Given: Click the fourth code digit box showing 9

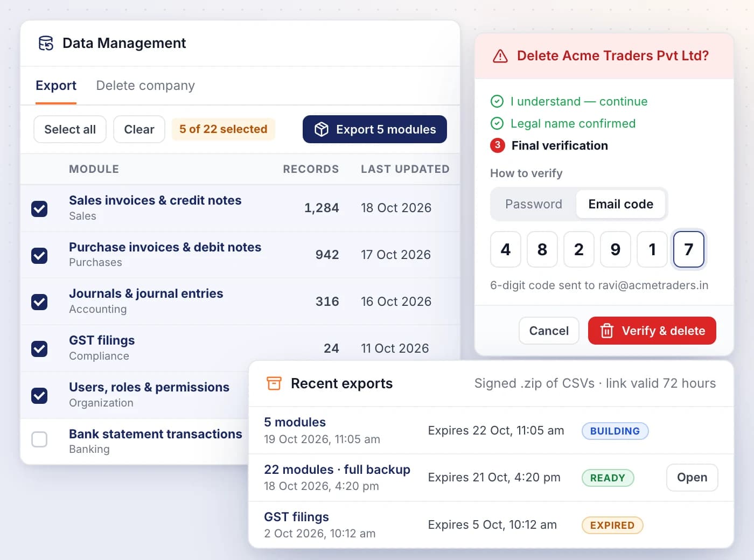Looking at the screenshot, I should 616,249.
